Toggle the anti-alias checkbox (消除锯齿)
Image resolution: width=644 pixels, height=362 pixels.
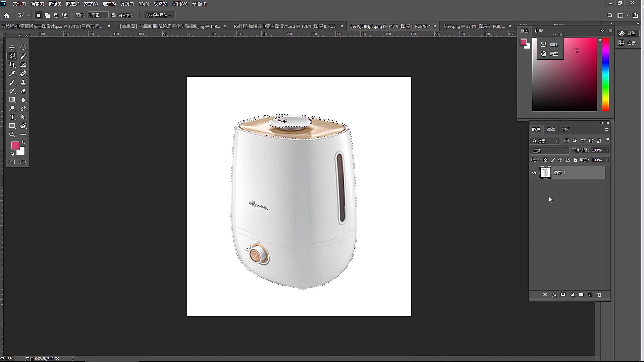point(114,15)
